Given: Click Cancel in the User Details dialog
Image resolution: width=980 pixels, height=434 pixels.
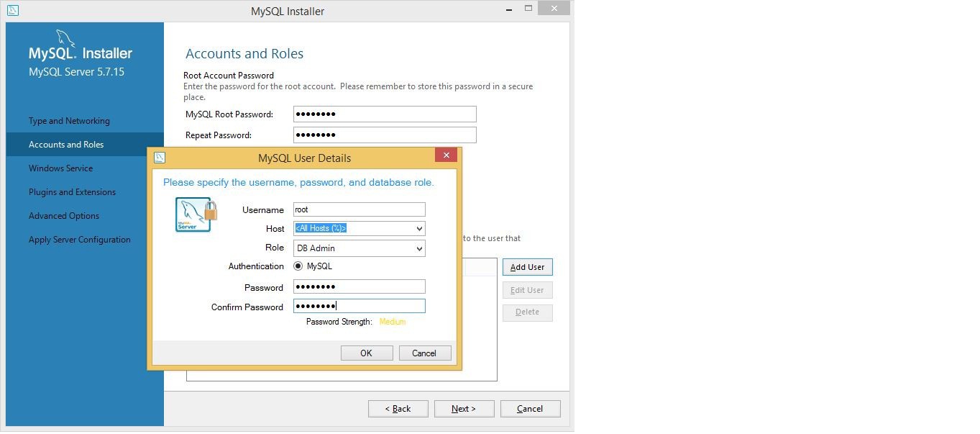Looking at the screenshot, I should pyautogui.click(x=423, y=353).
